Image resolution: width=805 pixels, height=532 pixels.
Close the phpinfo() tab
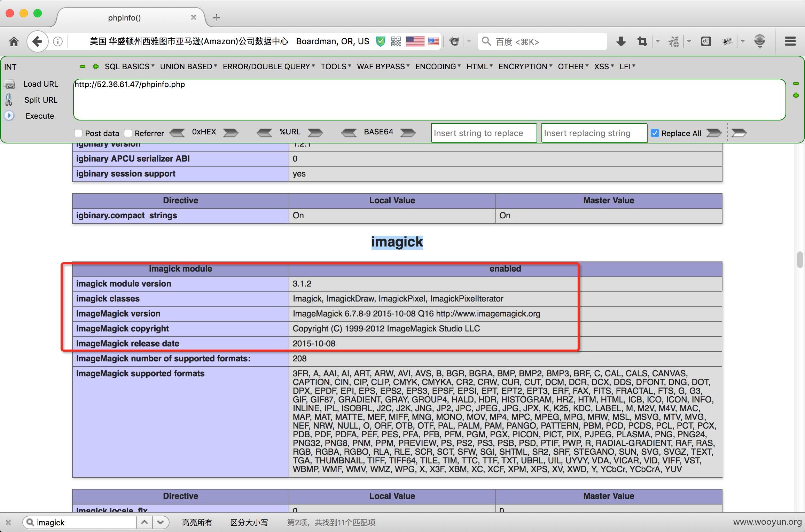pos(194,17)
